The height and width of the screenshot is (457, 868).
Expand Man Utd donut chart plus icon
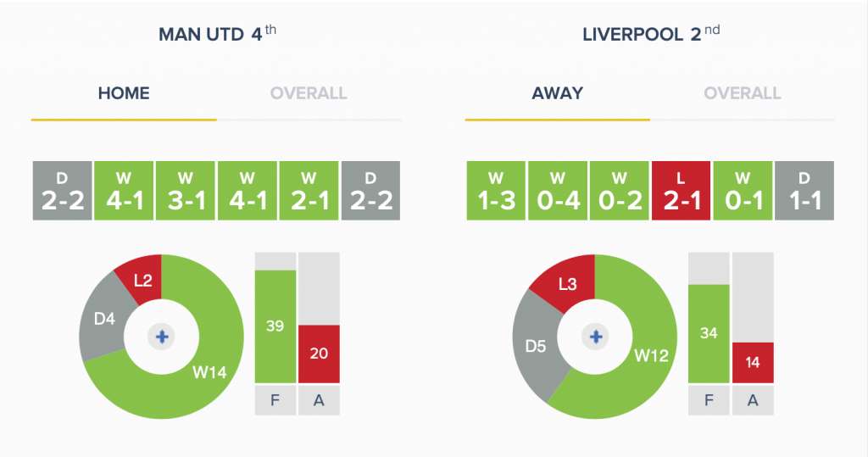click(x=162, y=337)
